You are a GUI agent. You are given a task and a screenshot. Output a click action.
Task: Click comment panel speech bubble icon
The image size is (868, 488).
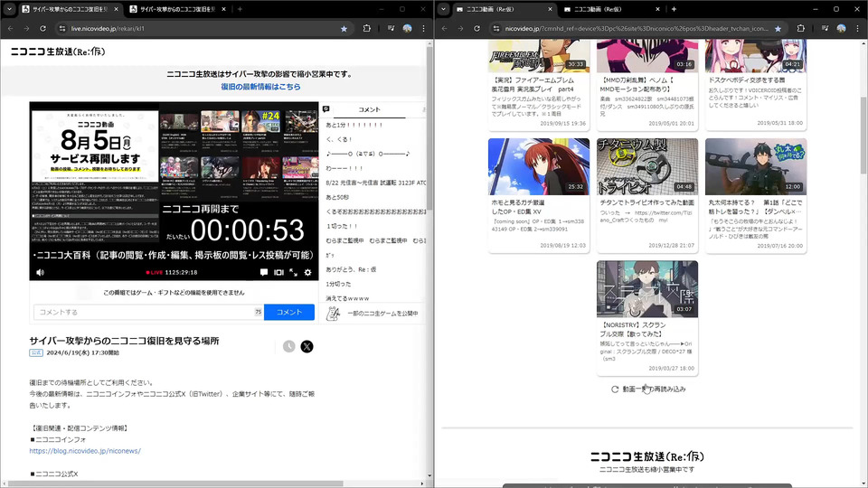point(326,109)
